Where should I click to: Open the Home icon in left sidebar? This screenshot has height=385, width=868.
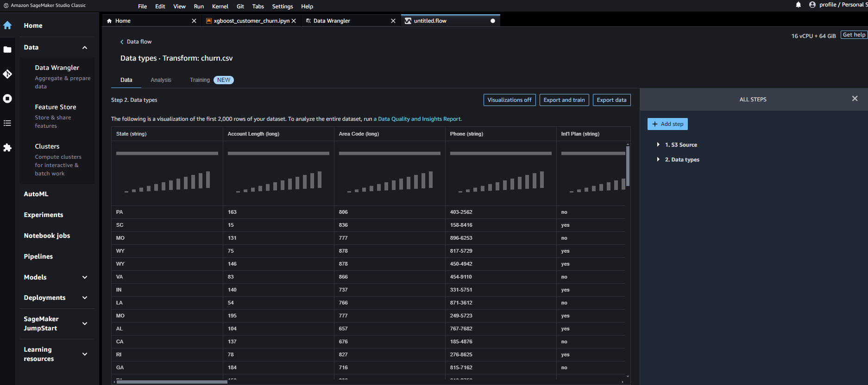pyautogui.click(x=7, y=25)
